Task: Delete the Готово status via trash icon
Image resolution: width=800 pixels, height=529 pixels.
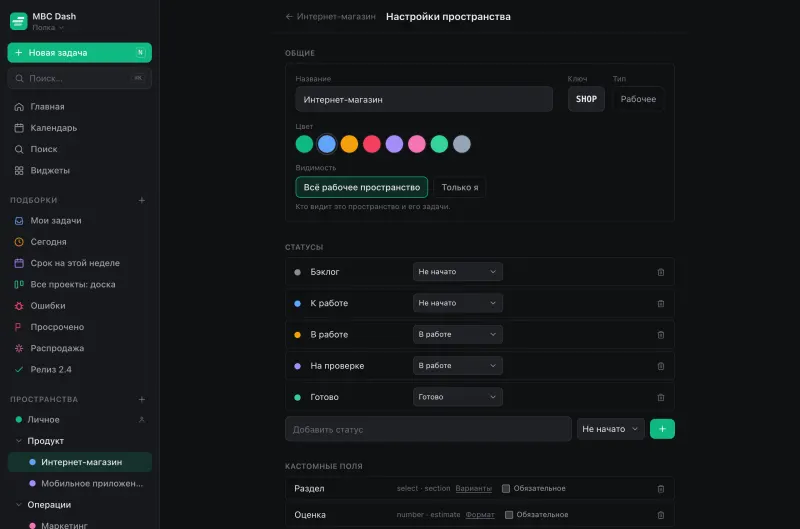Action: (661, 397)
